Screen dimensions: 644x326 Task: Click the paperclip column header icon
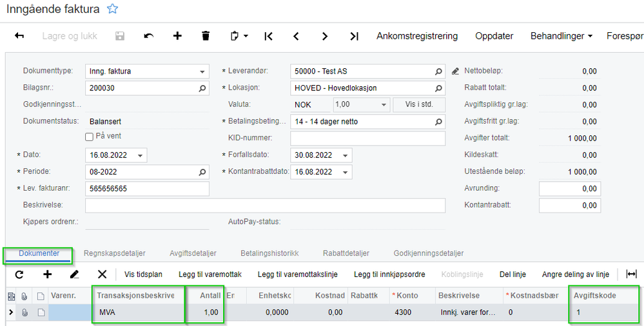24,296
